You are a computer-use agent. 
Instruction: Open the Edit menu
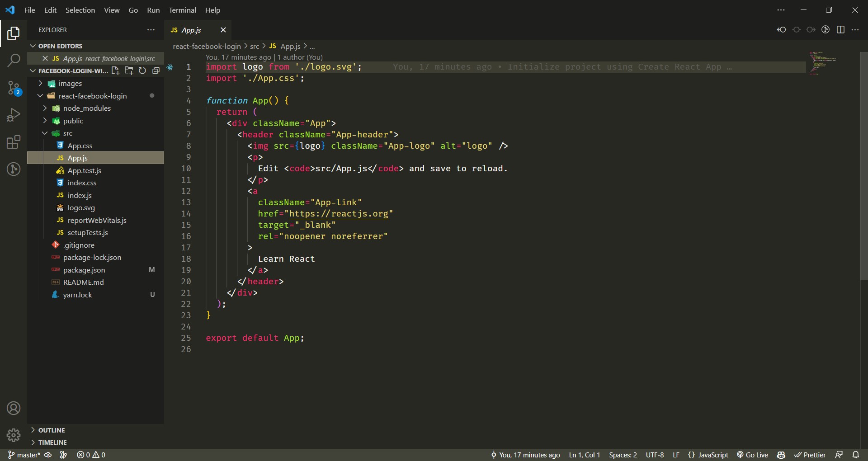tap(50, 10)
